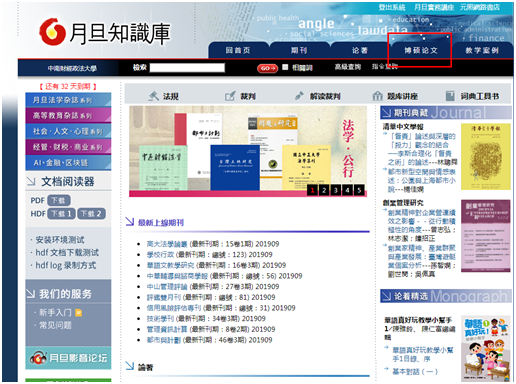The height and width of the screenshot is (384, 516).
Task: Open 常见问题 link
Action: (55, 325)
